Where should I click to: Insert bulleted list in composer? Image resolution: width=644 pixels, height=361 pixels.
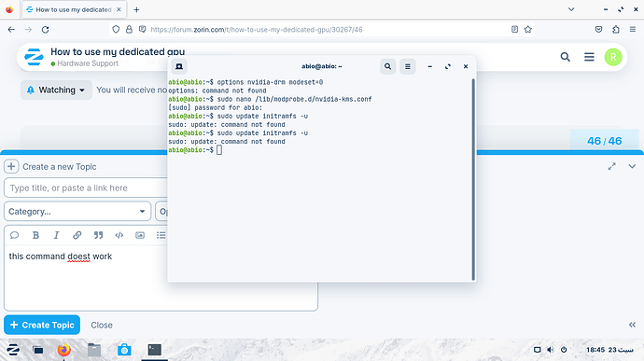pos(161,235)
